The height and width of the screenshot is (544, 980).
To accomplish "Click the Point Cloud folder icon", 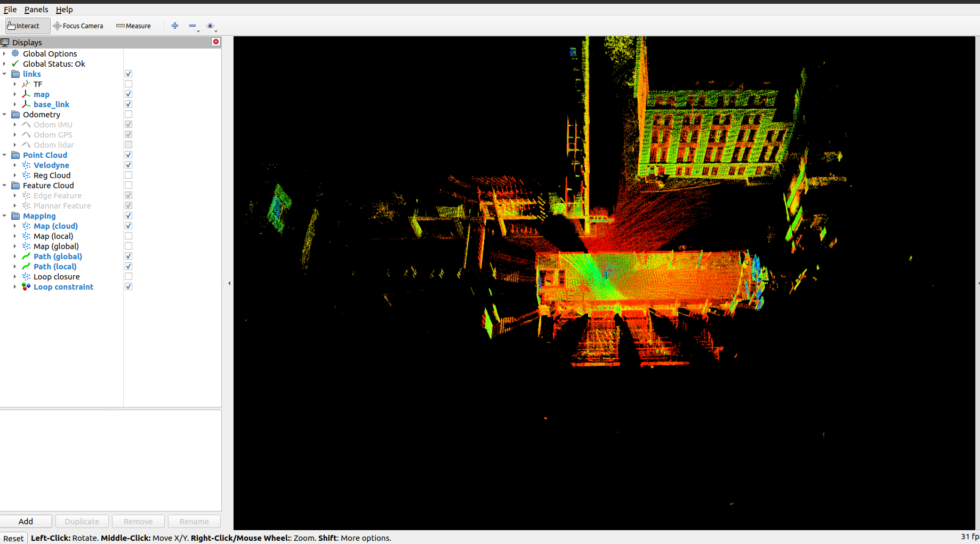I will click(15, 155).
